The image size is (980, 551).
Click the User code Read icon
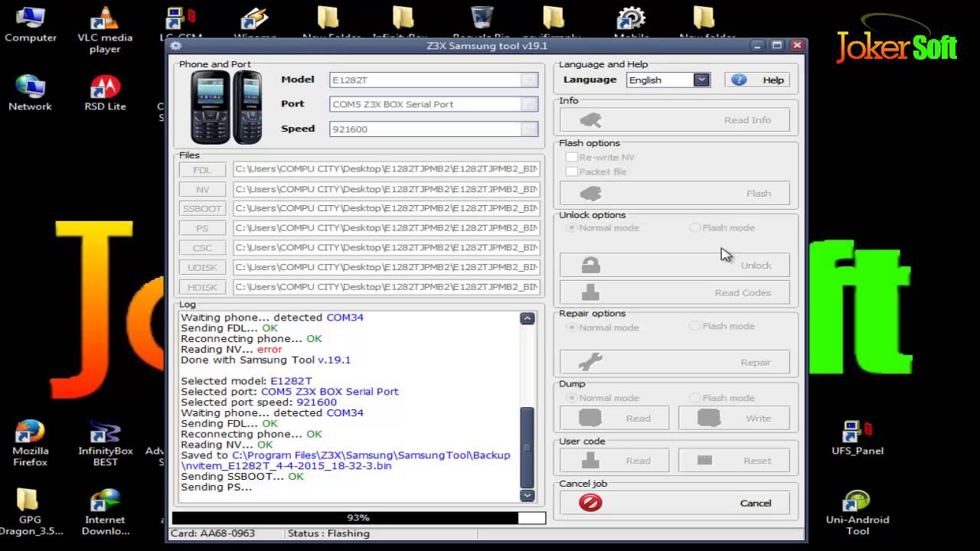[x=590, y=460]
